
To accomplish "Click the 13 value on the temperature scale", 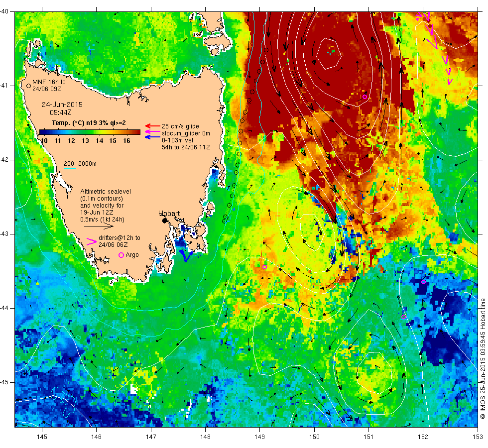I will coord(85,140).
